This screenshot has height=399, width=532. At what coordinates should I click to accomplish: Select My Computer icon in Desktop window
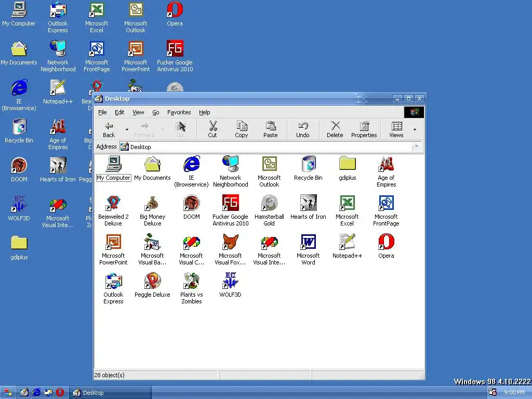pos(113,169)
